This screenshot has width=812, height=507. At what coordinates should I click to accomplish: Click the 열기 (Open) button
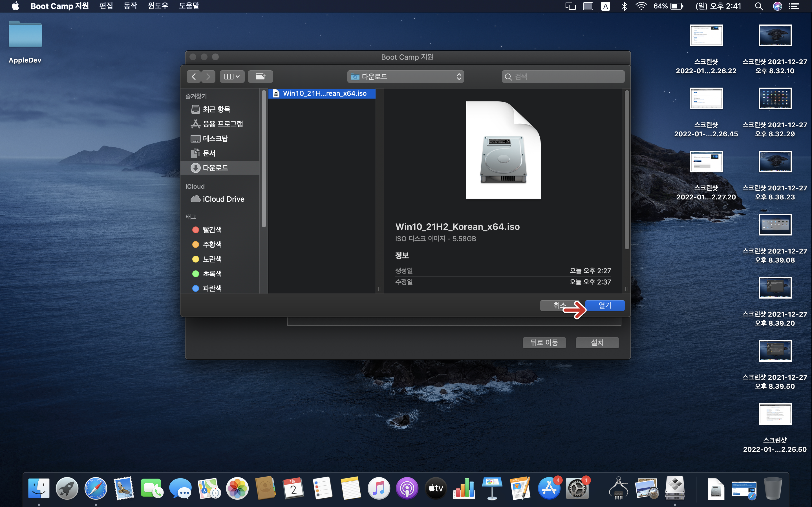coord(605,305)
